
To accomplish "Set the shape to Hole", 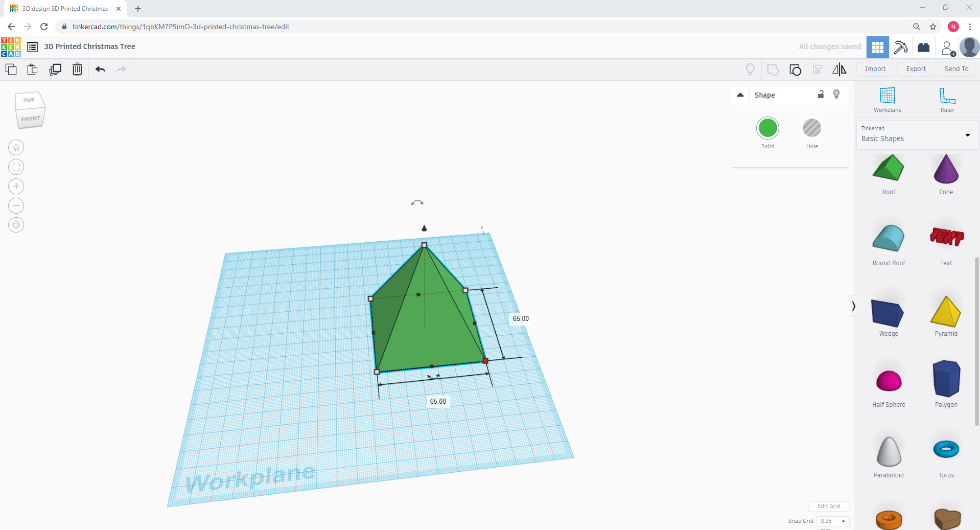I will pos(811,128).
